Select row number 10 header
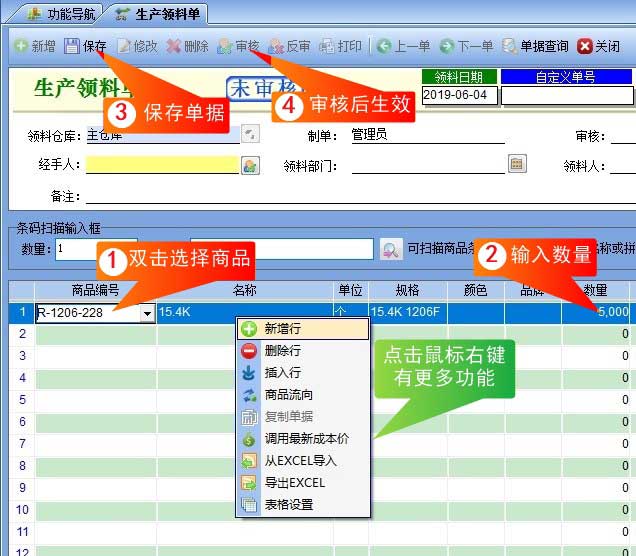This screenshot has height=556, width=636. (22, 510)
